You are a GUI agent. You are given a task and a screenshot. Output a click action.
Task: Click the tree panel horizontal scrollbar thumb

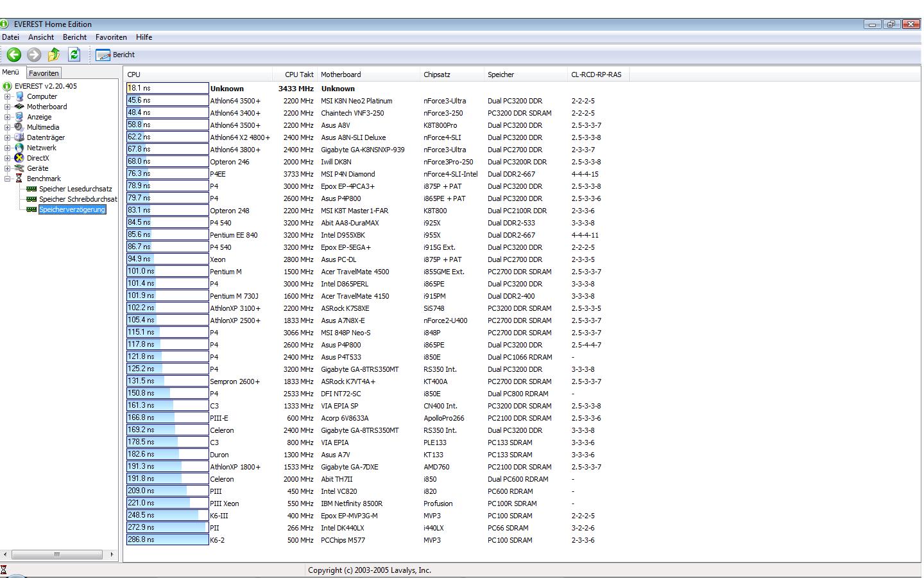(57, 554)
